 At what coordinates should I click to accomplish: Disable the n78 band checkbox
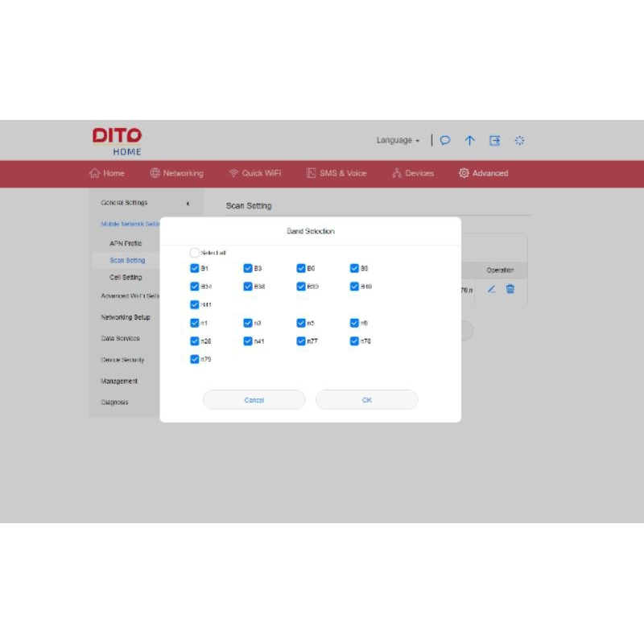point(354,341)
